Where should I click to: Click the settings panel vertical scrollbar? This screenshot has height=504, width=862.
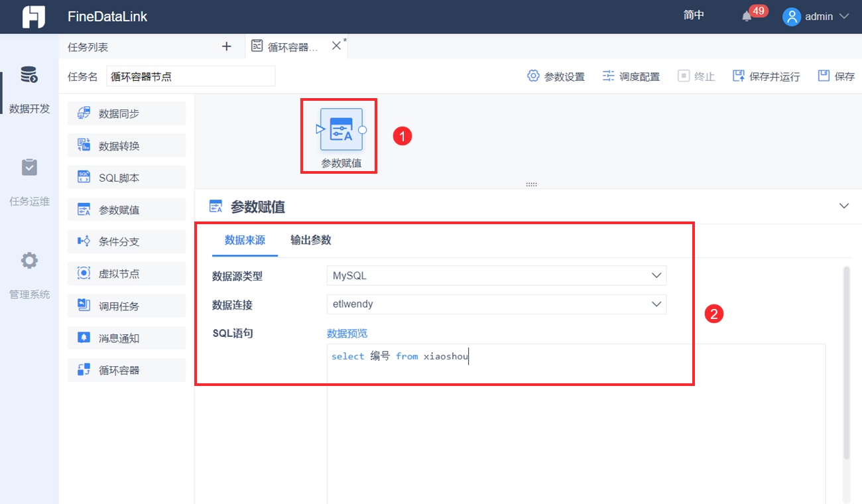coord(846,363)
